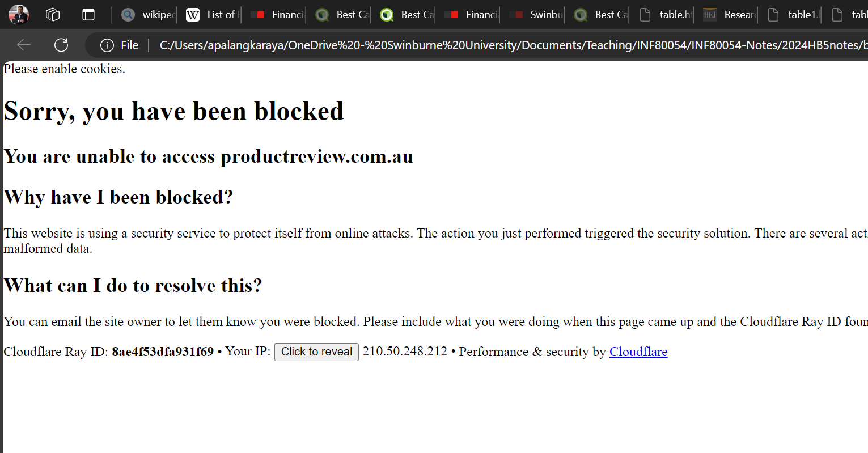
Task: Open the Workspaces icon
Action: tap(53, 15)
